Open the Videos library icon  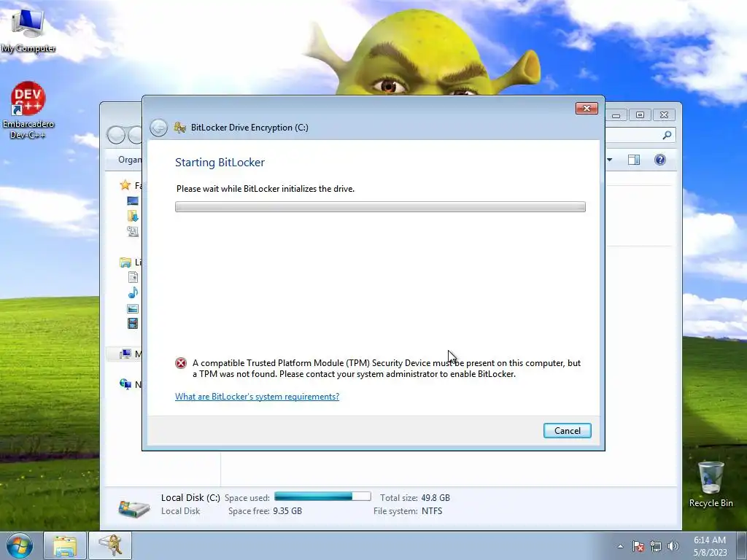133,323
